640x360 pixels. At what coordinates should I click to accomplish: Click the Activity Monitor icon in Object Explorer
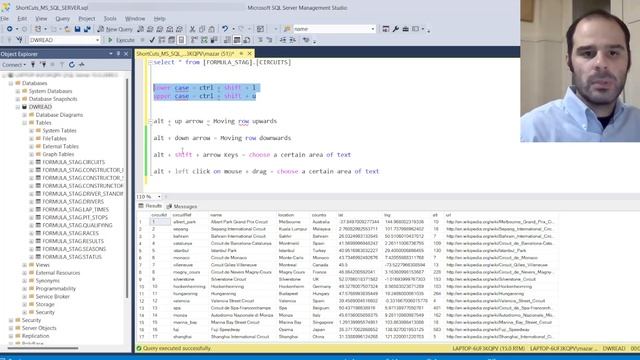click(x=82, y=64)
